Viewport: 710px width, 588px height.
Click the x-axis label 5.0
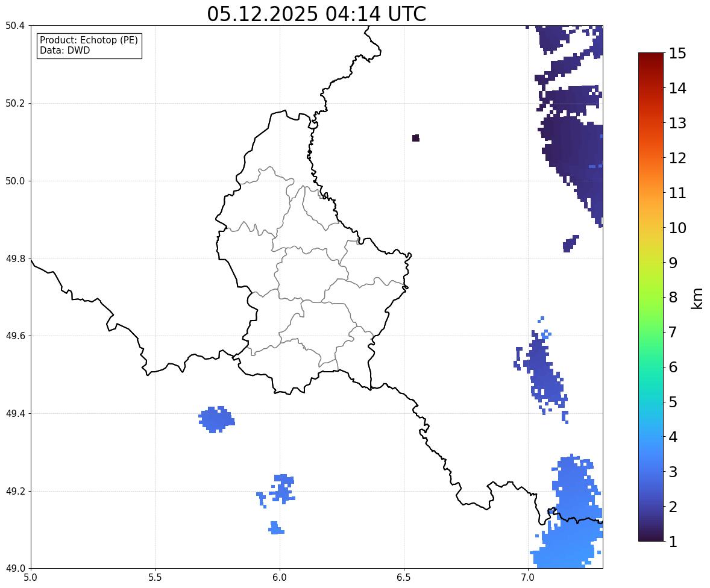click(31, 578)
